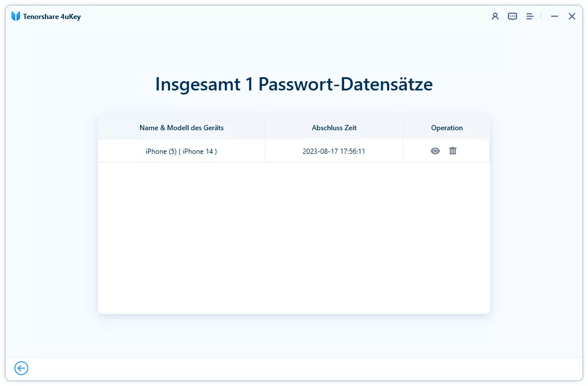Minimize the 4uKey window

click(x=554, y=17)
